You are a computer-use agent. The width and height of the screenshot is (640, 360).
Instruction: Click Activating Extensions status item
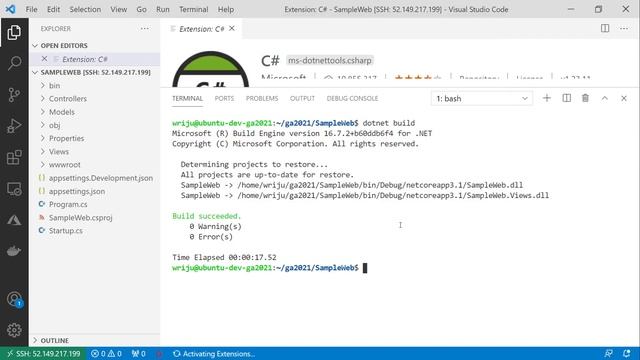pos(214,353)
